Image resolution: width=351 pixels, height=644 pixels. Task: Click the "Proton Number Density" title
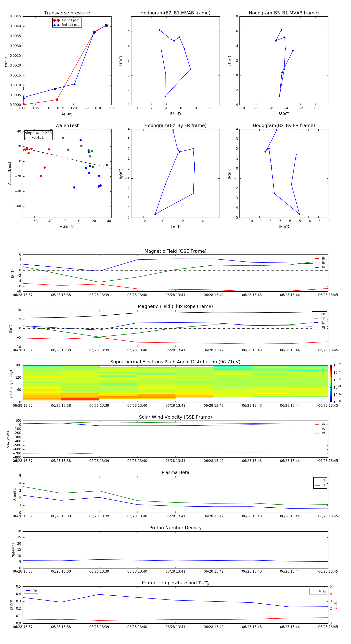click(175, 528)
